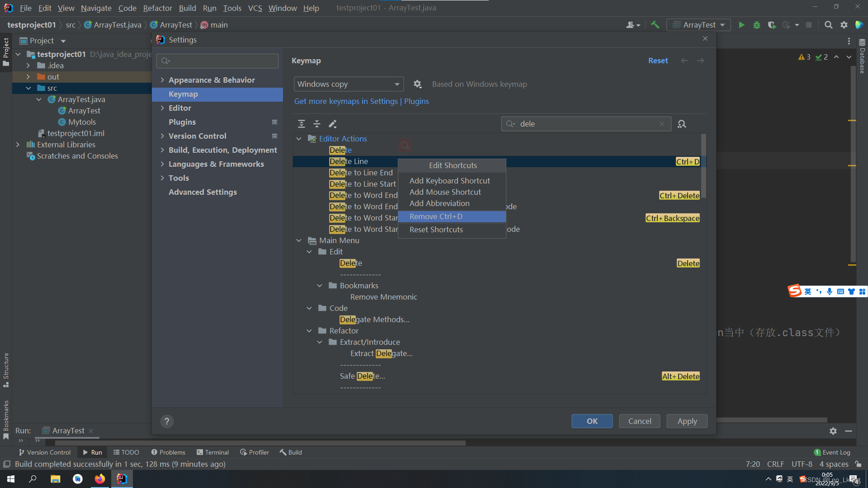Click the Run ArrayTest play button icon
Image resolution: width=868 pixels, height=488 pixels.
741,24
